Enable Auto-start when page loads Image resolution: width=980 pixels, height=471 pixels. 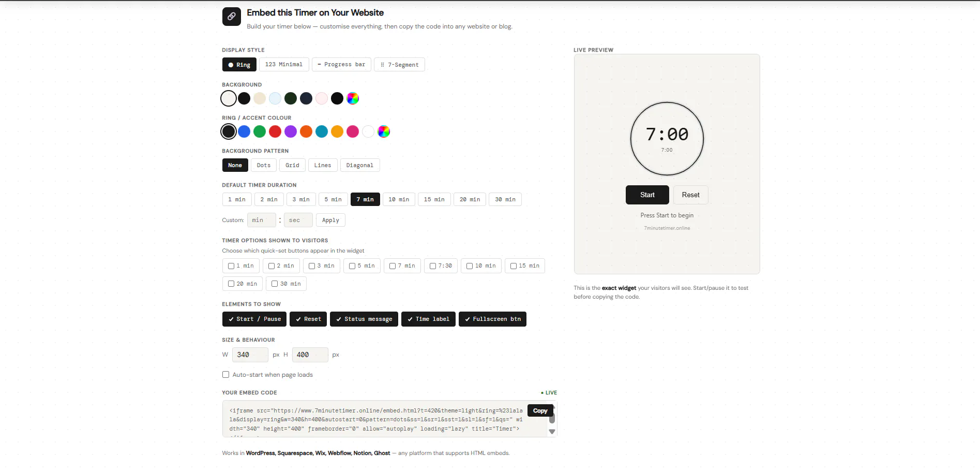[x=226, y=375]
